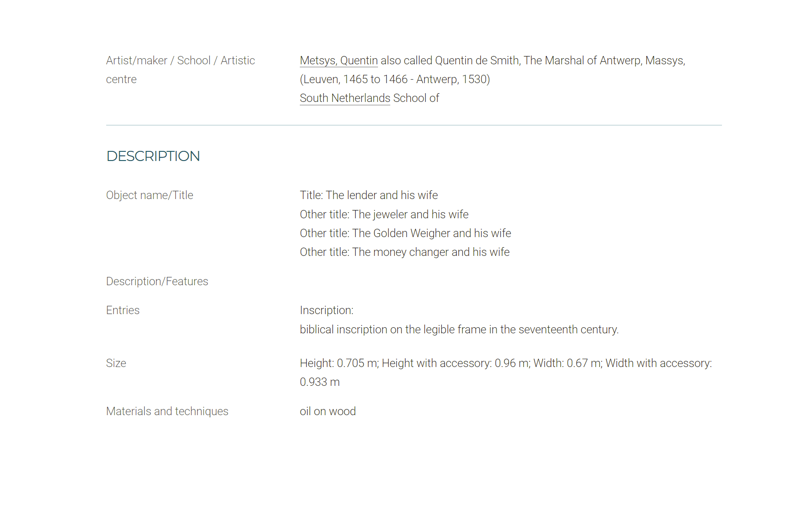Open the South Netherlands school link
Viewport: 812px width, 514px height.
[x=345, y=98]
